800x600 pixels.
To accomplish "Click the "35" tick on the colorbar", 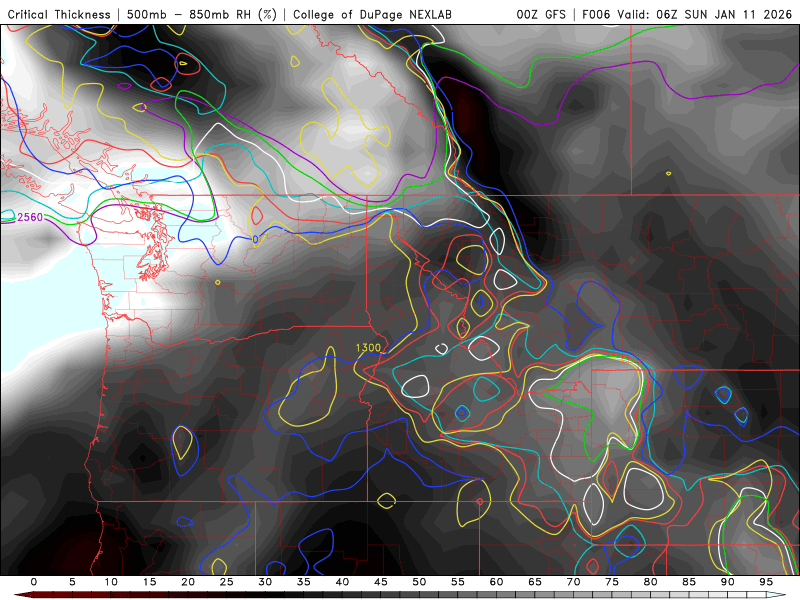I will coord(304,582).
